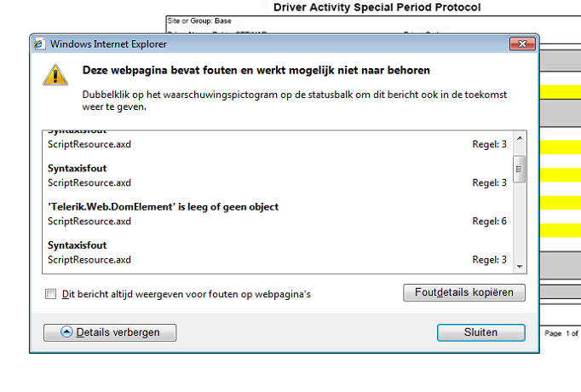Select the bottom Syntaxisfout entry in the list
581x392 pixels.
77,245
